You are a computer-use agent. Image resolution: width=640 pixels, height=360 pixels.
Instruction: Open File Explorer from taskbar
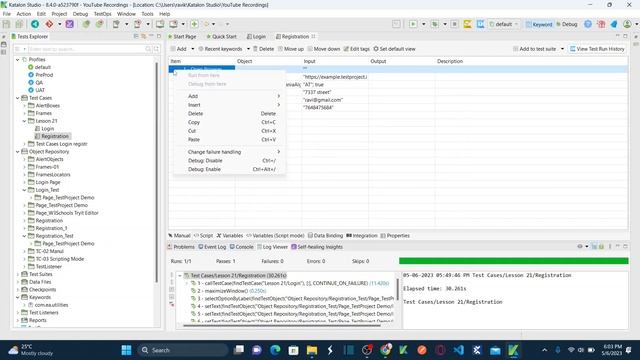[312, 350]
